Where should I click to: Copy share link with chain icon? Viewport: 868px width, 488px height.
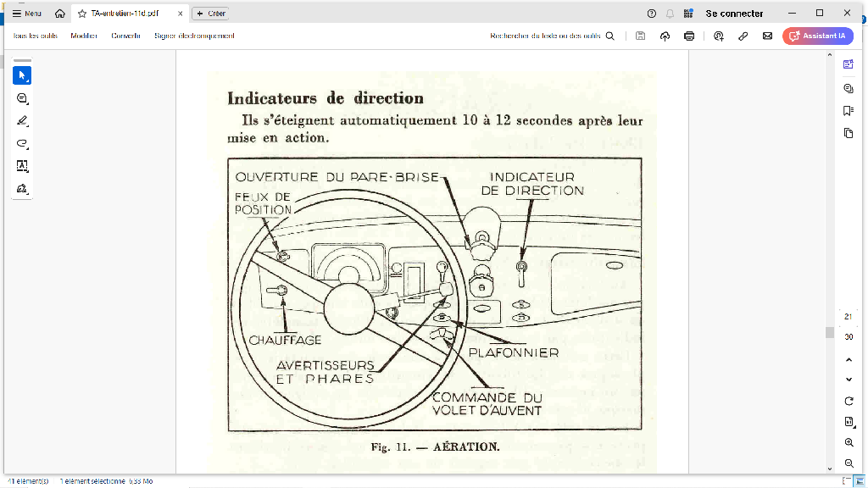pyautogui.click(x=743, y=36)
